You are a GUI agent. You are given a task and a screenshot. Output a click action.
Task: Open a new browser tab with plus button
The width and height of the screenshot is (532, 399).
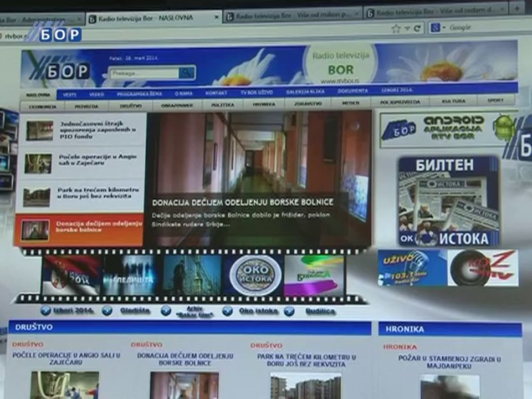[x=517, y=7]
